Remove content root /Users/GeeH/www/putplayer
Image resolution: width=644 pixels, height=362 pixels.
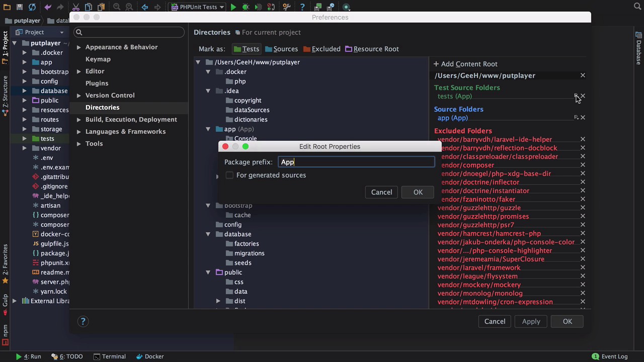(x=583, y=75)
